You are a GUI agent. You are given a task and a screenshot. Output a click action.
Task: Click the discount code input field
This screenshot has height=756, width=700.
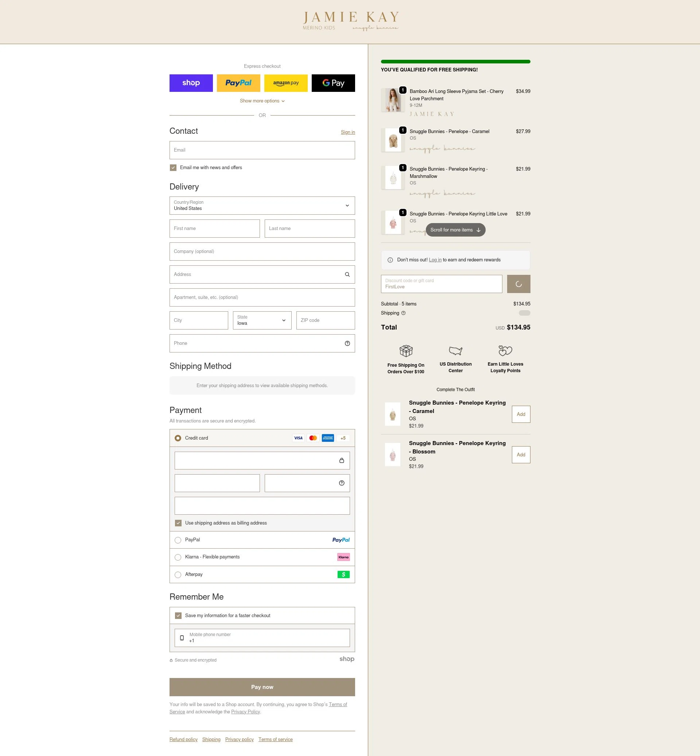pyautogui.click(x=441, y=284)
